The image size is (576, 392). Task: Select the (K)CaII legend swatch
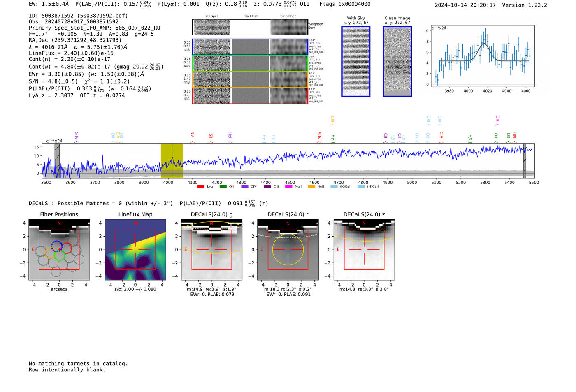click(334, 186)
